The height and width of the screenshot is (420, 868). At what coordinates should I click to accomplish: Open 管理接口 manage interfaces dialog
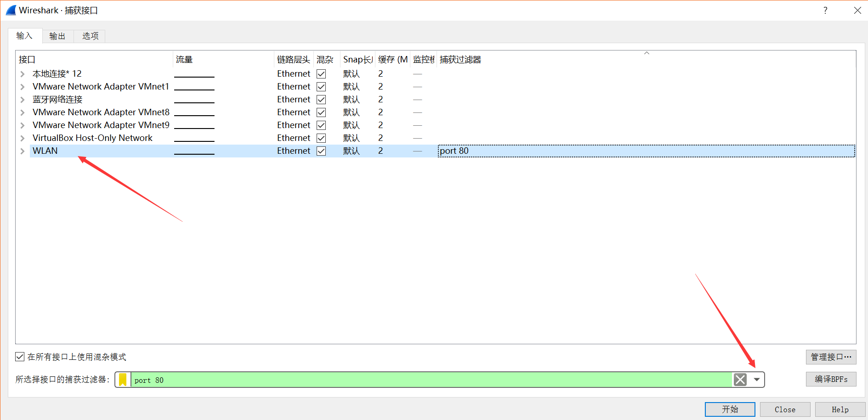831,357
